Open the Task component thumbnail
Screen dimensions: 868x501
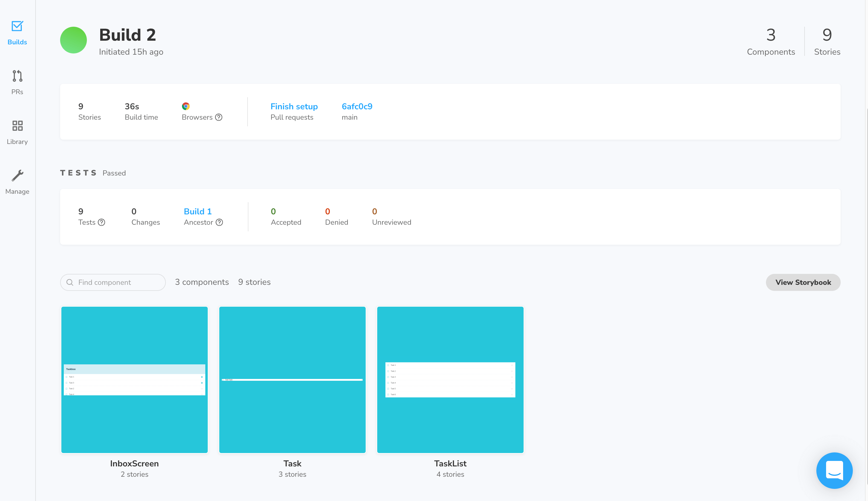coord(292,380)
